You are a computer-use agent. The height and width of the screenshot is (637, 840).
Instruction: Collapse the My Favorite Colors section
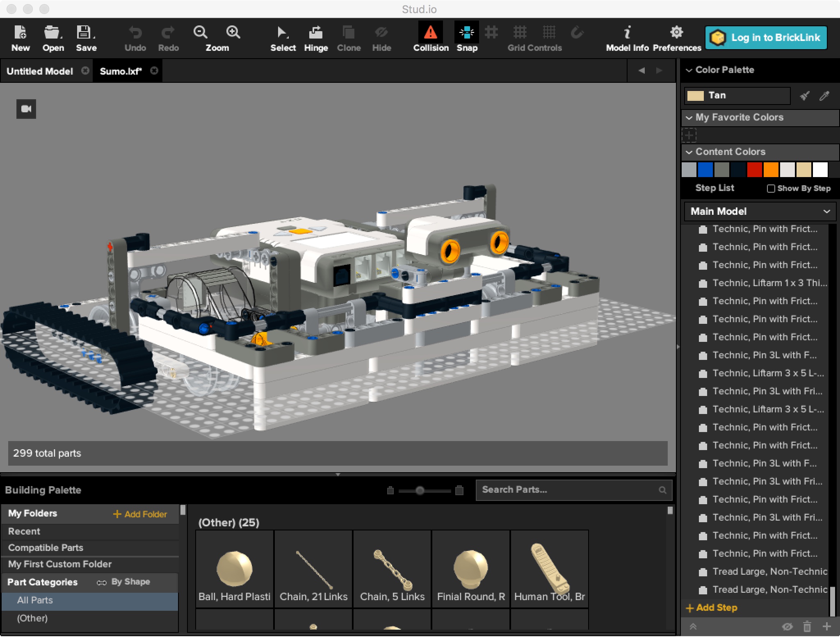click(x=689, y=118)
